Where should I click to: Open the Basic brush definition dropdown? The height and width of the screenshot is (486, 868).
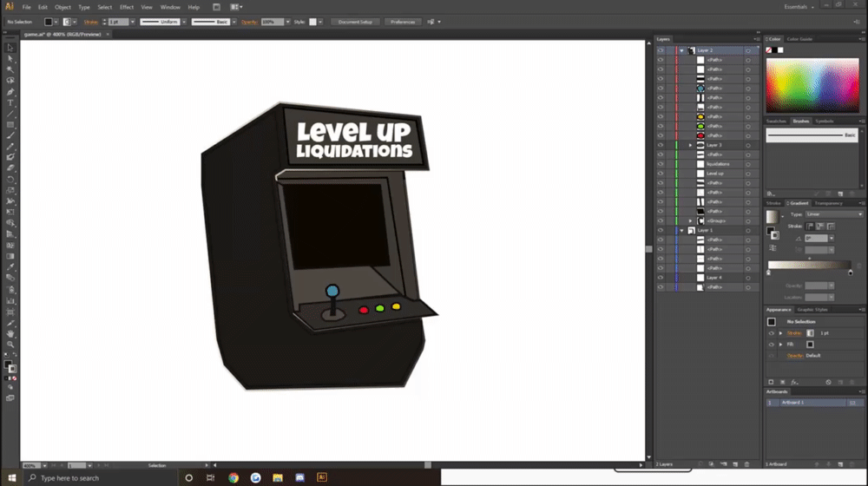(x=234, y=23)
